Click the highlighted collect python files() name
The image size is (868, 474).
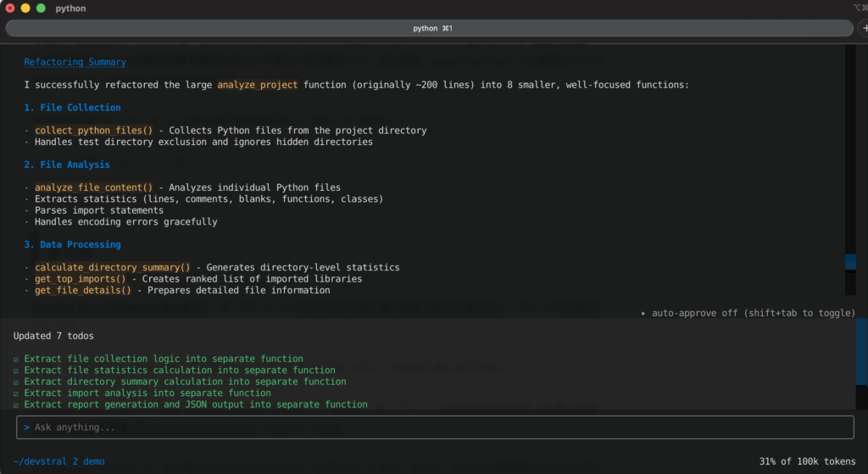tap(93, 131)
